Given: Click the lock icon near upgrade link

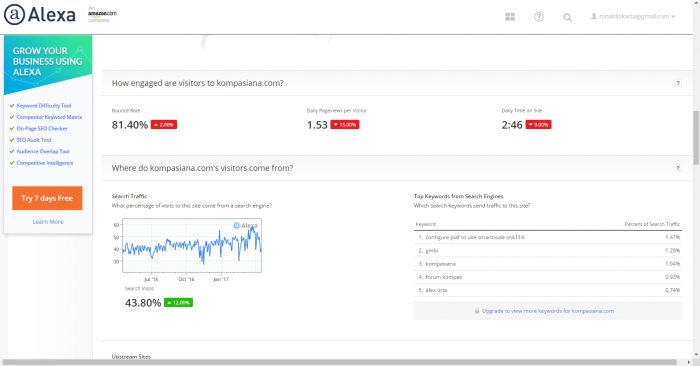Looking at the screenshot, I should 477,311.
